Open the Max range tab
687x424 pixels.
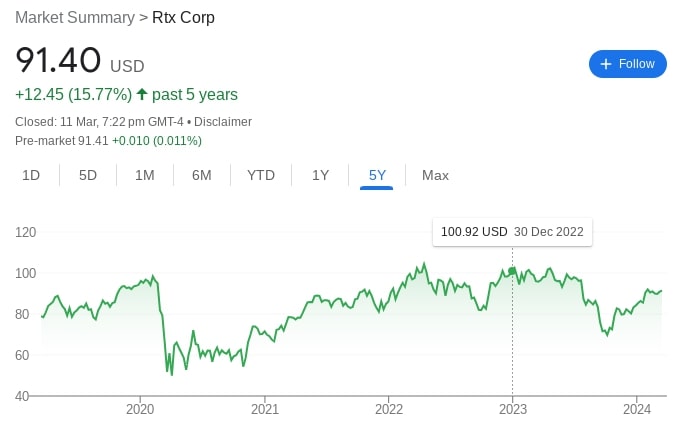[435, 175]
